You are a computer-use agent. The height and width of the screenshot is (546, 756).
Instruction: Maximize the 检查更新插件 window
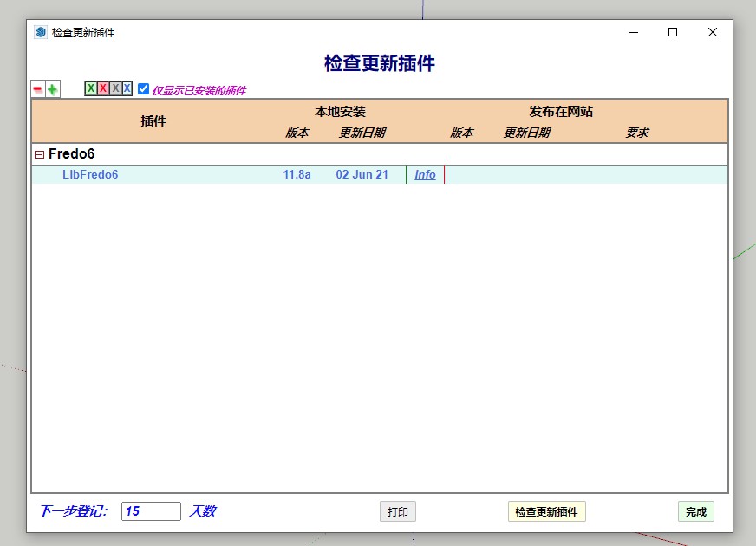(672, 32)
